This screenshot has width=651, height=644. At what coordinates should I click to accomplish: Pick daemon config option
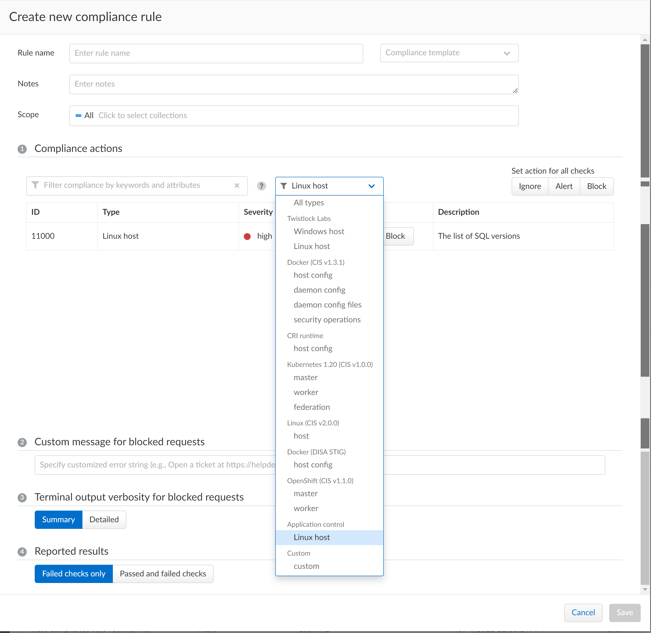pyautogui.click(x=329, y=290)
